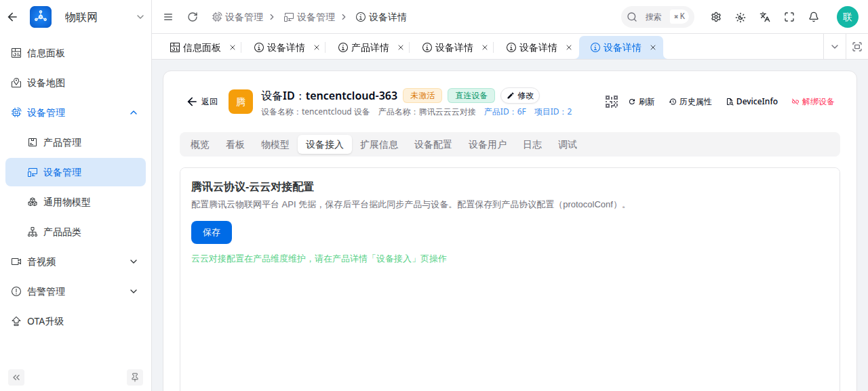Viewport: 868px width, 391px height.
Task: Enter fullscreen with the expand icon
Action: pyautogui.click(x=789, y=17)
